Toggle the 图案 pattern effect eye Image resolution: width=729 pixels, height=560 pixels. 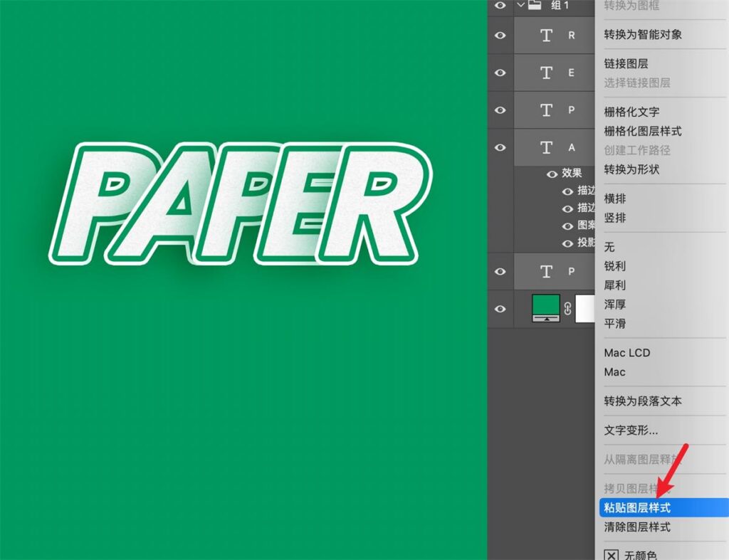[x=567, y=226]
